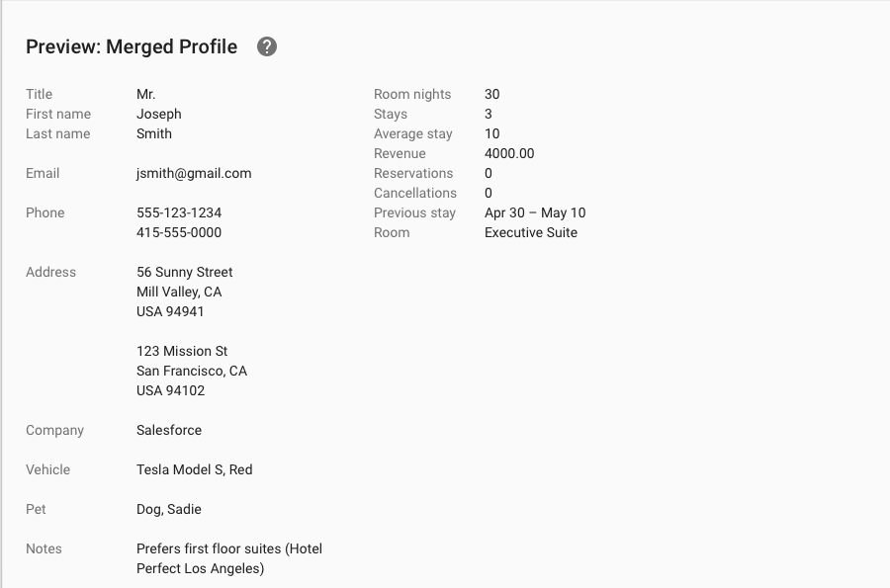
Task: Click the first name value Joseph
Action: tap(159, 114)
